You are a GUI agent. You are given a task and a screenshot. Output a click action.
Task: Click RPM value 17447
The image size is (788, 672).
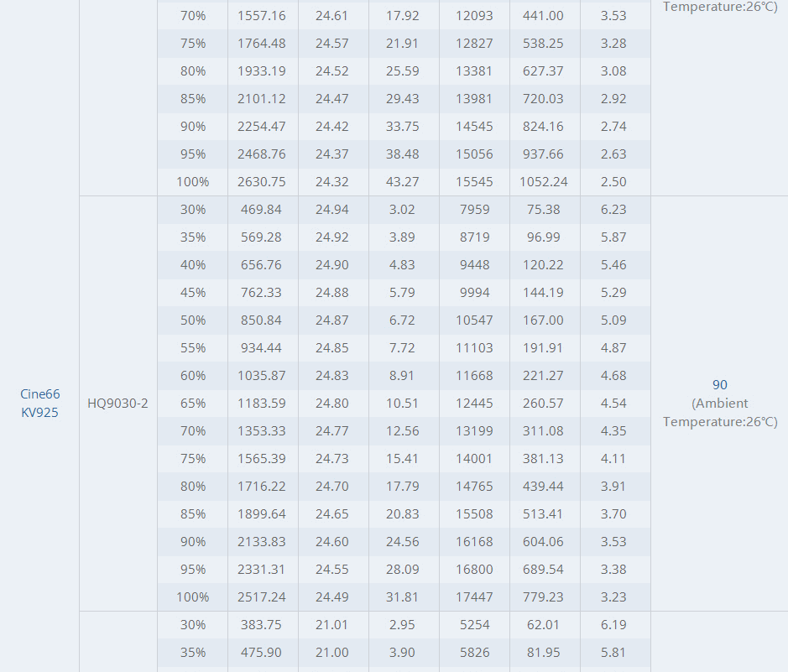(474, 597)
